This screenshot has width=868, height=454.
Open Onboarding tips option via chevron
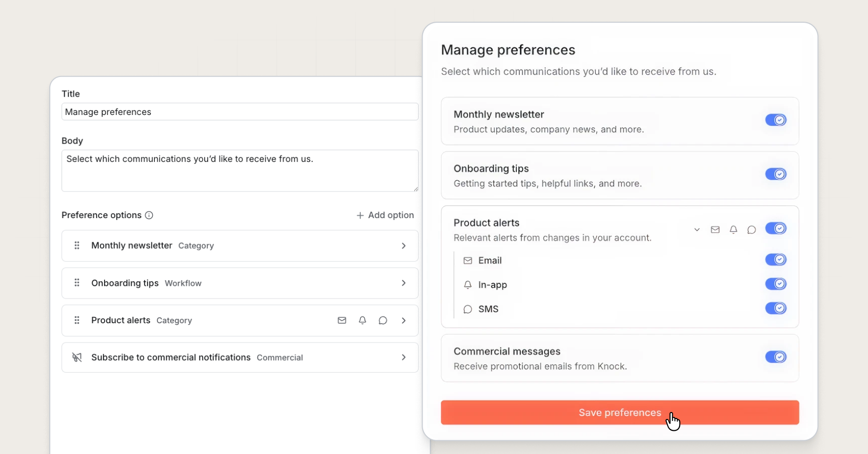pos(403,283)
